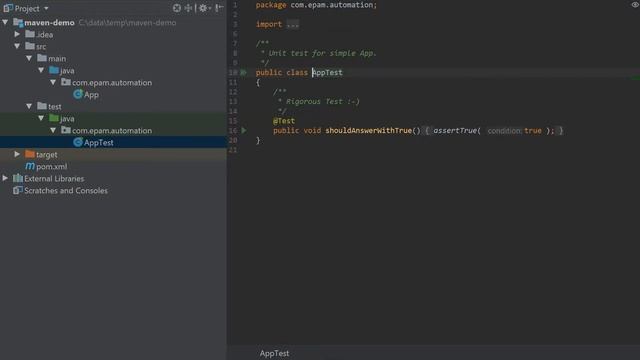Collapse the src folder
This screenshot has height=360, width=640.
(x=17, y=46)
